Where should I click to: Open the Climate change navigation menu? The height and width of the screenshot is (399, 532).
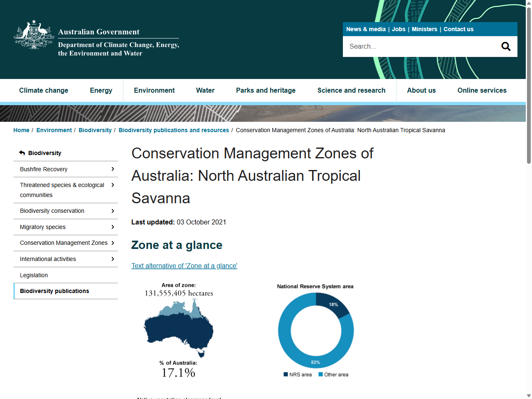coord(44,90)
